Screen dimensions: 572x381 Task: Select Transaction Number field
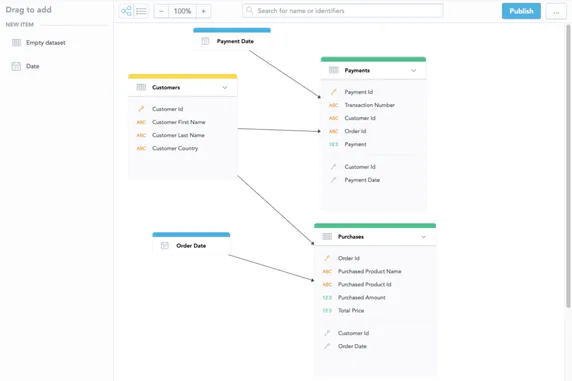370,105
